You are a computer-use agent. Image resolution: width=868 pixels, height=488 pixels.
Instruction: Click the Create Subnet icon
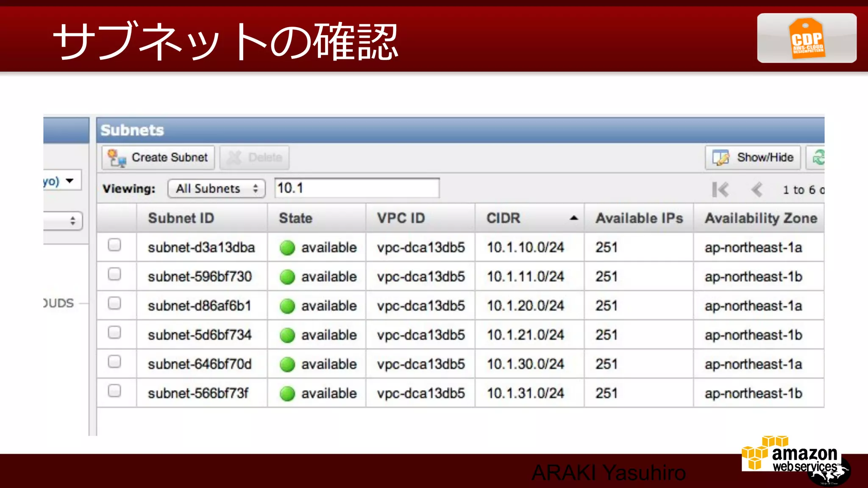116,158
